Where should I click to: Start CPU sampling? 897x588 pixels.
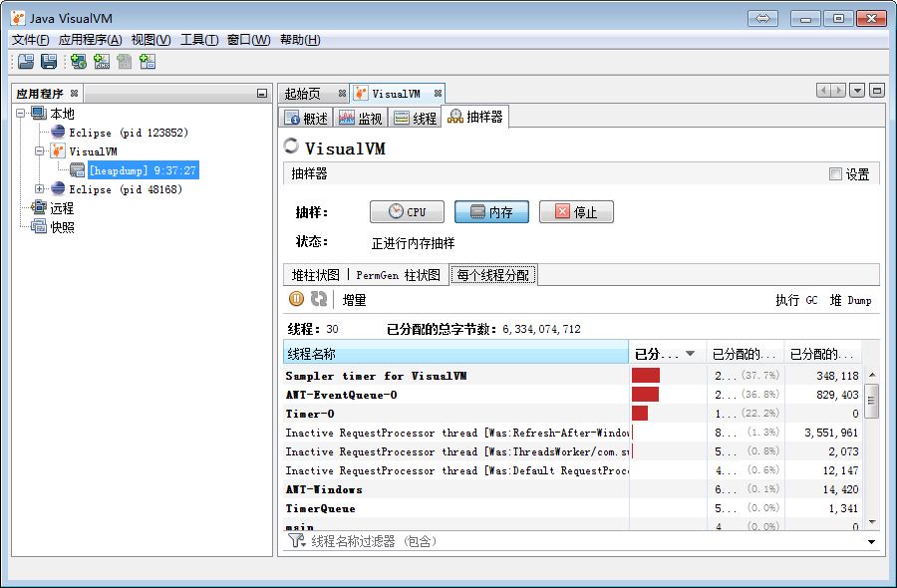[x=408, y=211]
